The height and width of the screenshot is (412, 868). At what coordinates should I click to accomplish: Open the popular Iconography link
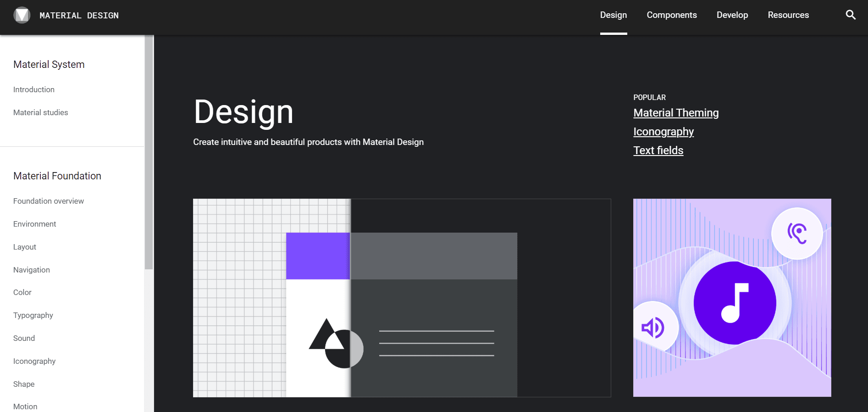tap(663, 132)
